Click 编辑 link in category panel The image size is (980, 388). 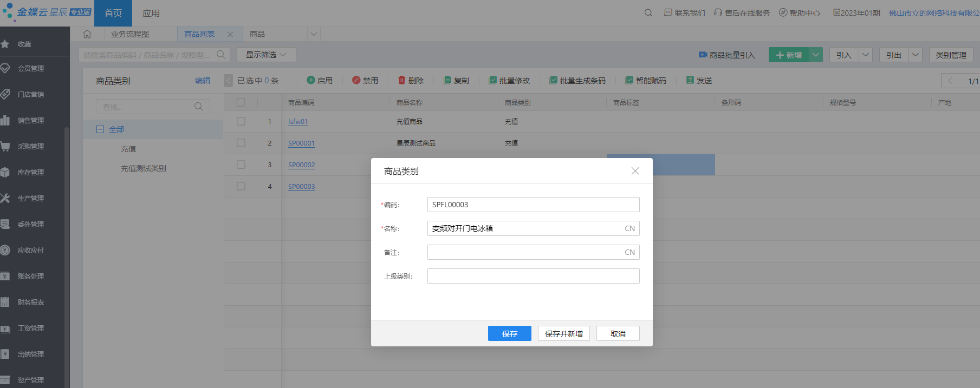pyautogui.click(x=203, y=81)
